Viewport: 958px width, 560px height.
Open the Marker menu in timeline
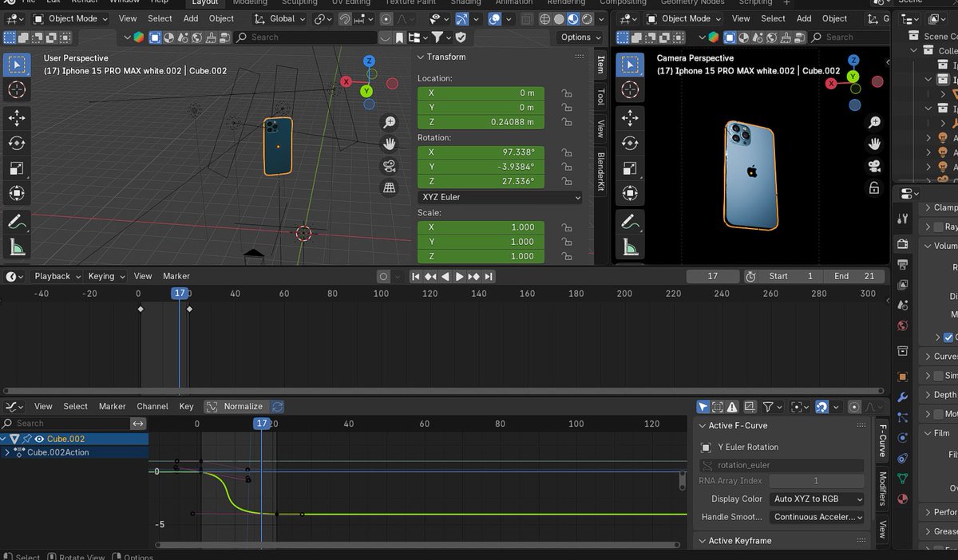coord(176,276)
